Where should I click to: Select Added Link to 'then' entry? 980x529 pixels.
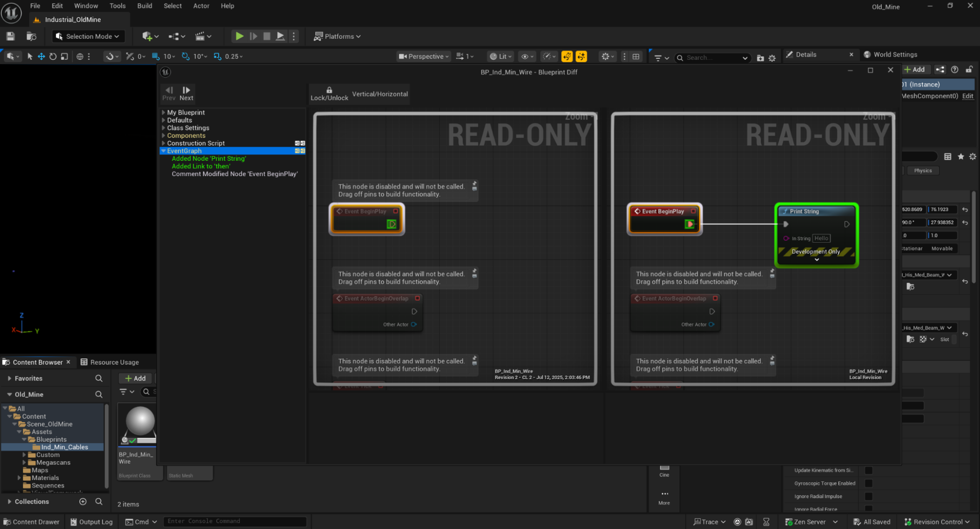(x=201, y=166)
